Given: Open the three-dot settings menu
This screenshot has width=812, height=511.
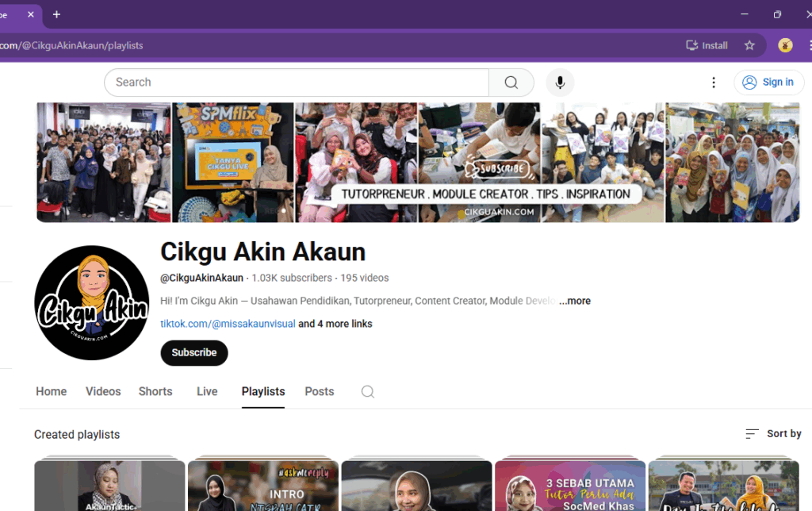Looking at the screenshot, I should pos(714,83).
